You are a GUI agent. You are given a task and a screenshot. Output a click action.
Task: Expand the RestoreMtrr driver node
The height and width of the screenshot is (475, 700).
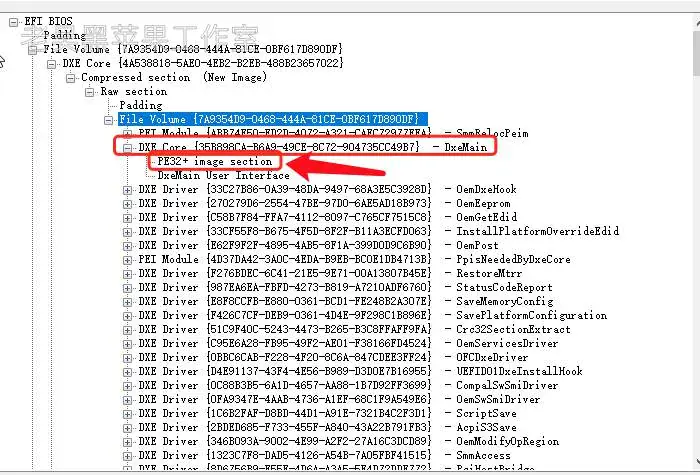tap(128, 274)
